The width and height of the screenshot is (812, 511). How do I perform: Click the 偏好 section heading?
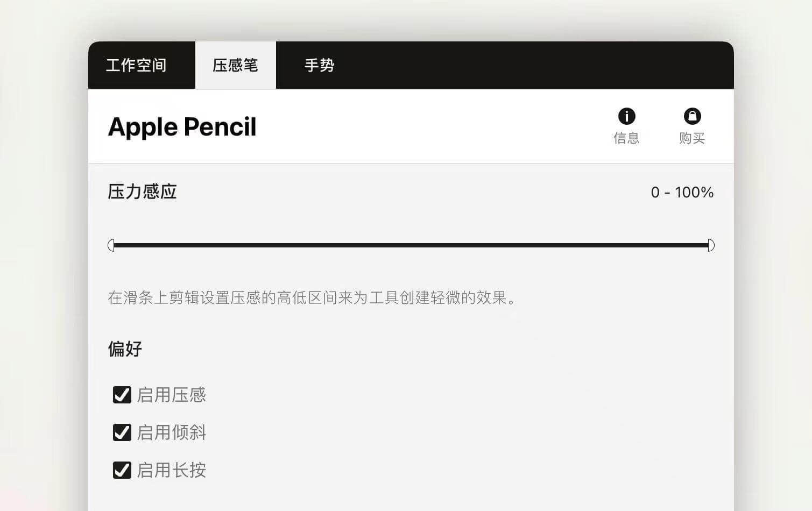coord(125,349)
